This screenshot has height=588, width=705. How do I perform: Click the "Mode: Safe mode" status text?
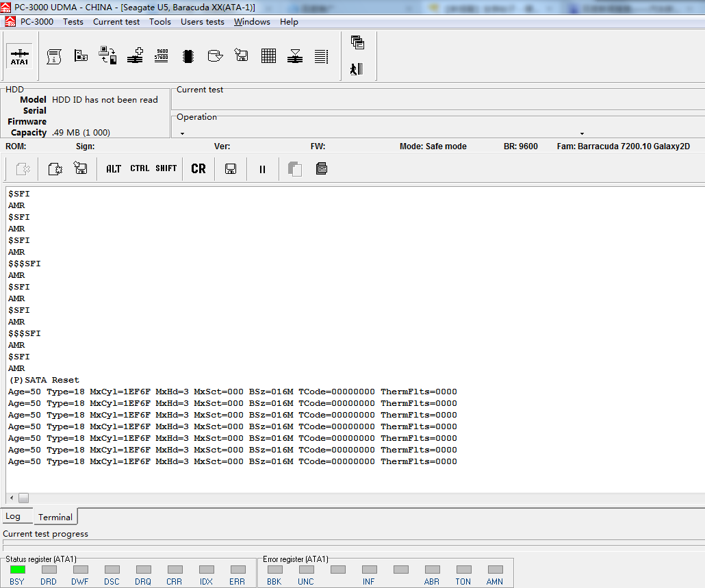(x=433, y=146)
